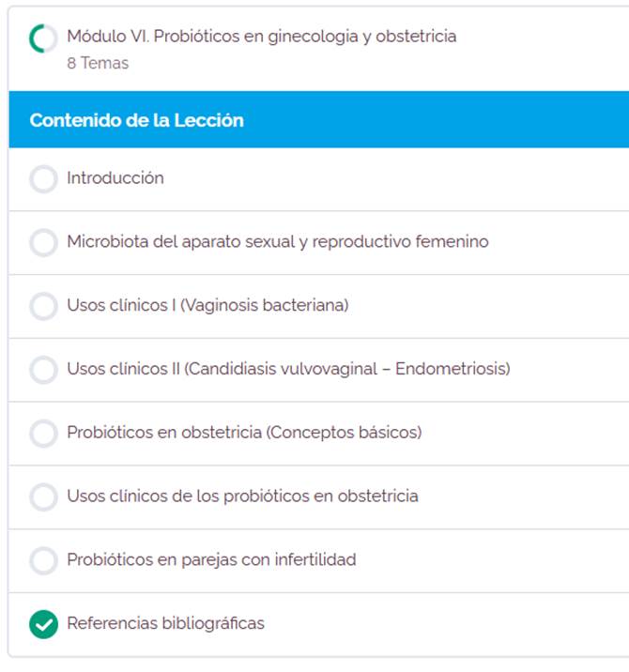Open Probióticos en parejas con infertilidad
Screen dimensions: 629x672
tap(211, 560)
